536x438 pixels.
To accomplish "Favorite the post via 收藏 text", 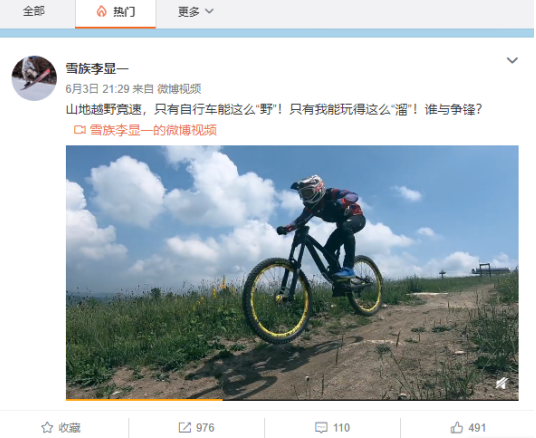I will (x=69, y=428).
